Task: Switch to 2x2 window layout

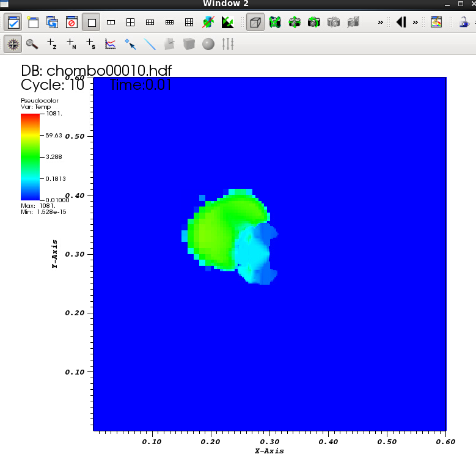Action: tap(130, 22)
